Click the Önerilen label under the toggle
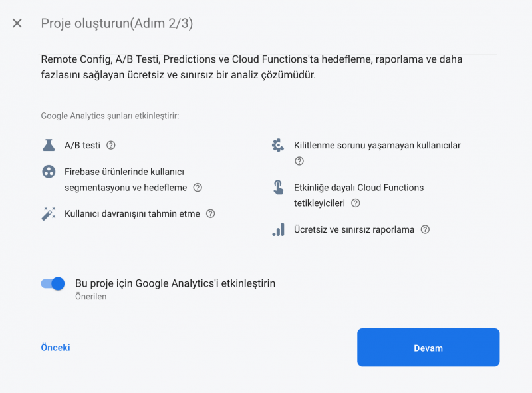The image size is (532, 393). [89, 297]
